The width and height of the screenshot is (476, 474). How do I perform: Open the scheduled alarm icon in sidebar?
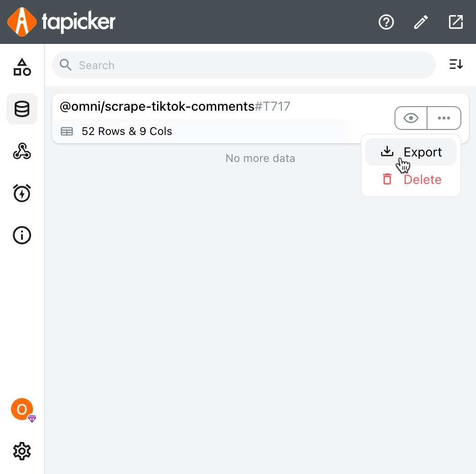pyautogui.click(x=22, y=193)
